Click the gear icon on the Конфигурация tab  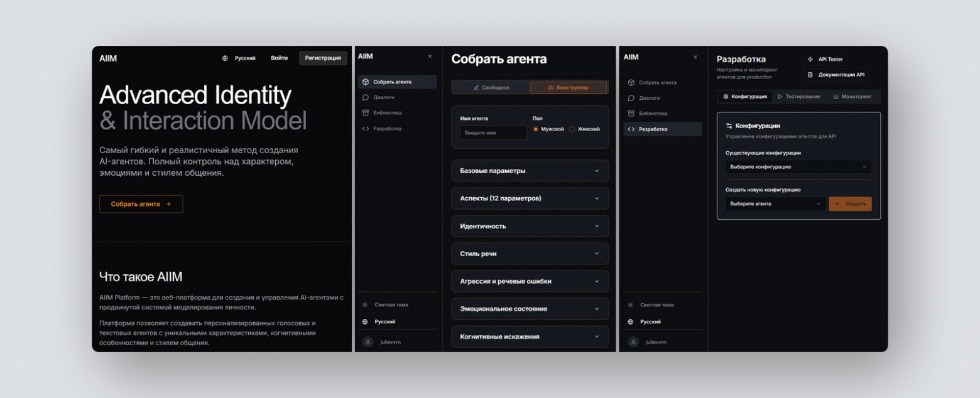tap(726, 97)
